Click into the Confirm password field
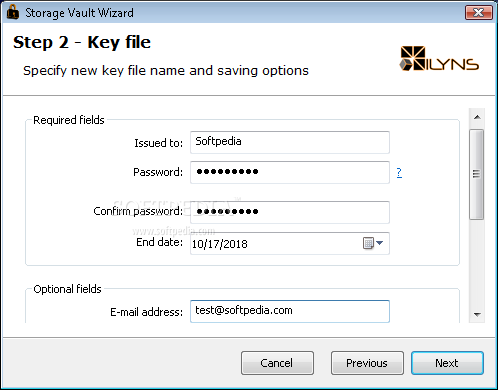Image resolution: width=498 pixels, height=390 pixels. (290, 212)
